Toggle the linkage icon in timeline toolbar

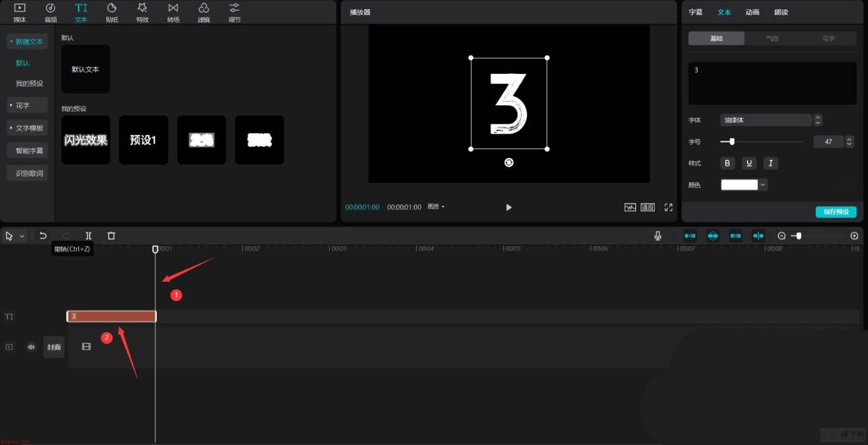pyautogui.click(x=736, y=236)
